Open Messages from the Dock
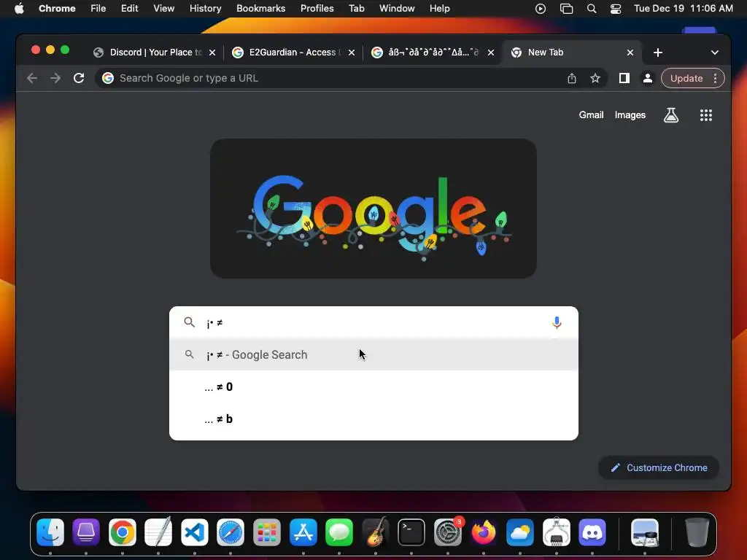This screenshot has width=747, height=560. [339, 532]
